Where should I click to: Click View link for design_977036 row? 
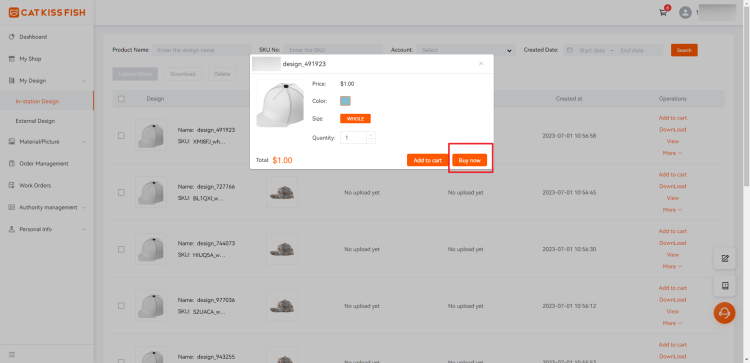673,311
